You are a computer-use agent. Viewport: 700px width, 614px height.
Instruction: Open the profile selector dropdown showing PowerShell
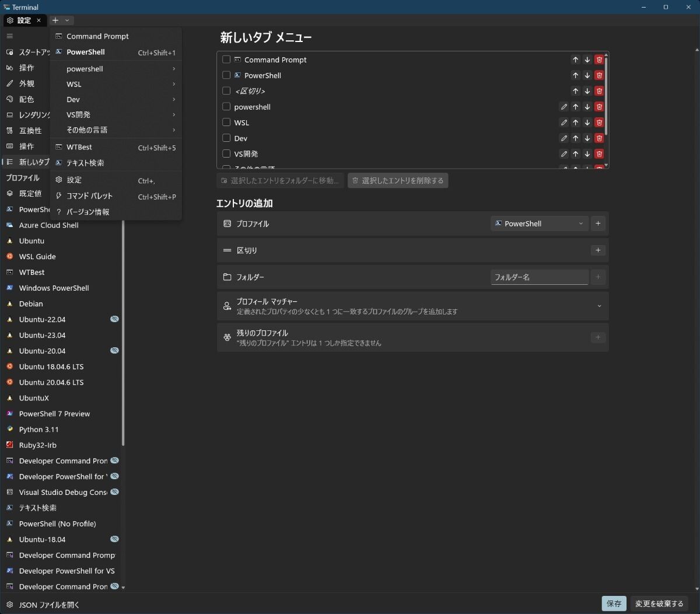point(539,224)
